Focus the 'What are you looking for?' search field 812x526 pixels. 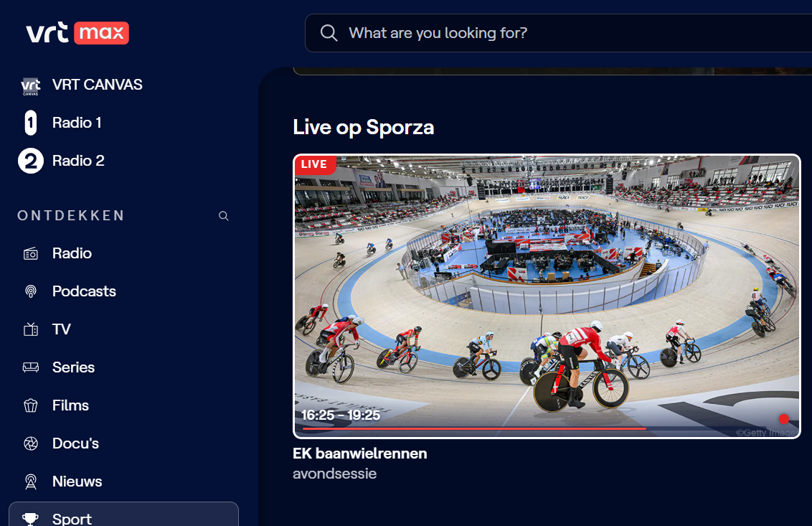coord(558,33)
